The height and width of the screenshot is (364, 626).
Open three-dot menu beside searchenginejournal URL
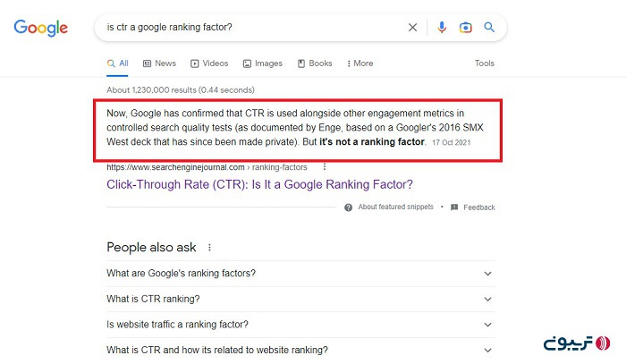pyautogui.click(x=325, y=166)
